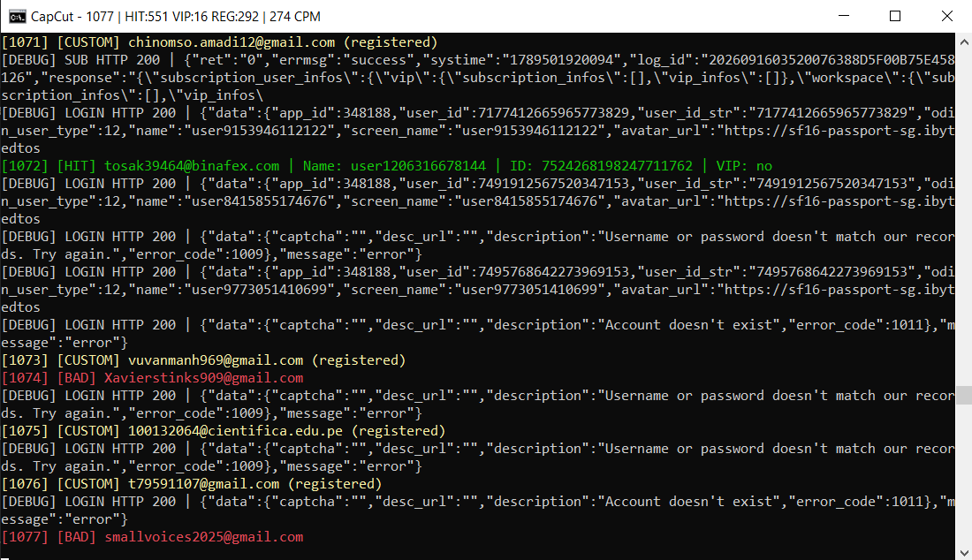This screenshot has height=560, width=972.
Task: Click the '[DEBUG] SUB HTTP 200' text
Action: tap(80, 60)
